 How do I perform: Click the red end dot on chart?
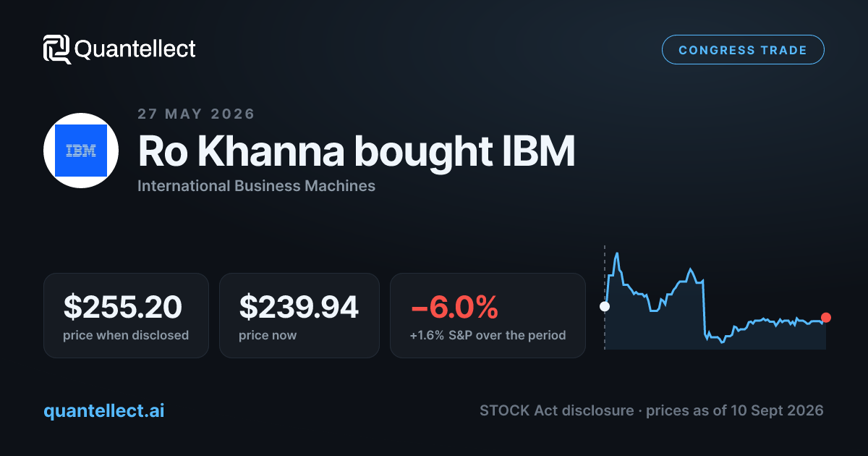pos(826,318)
